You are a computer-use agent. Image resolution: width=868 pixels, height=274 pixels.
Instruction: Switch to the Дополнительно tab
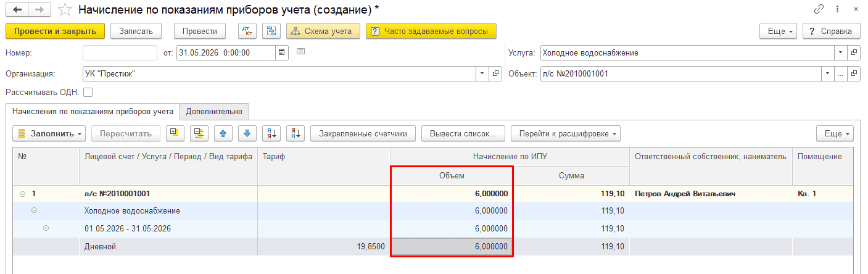[x=214, y=111]
